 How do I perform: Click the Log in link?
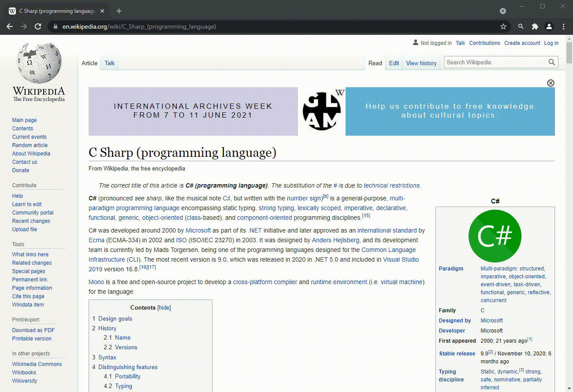(551, 43)
